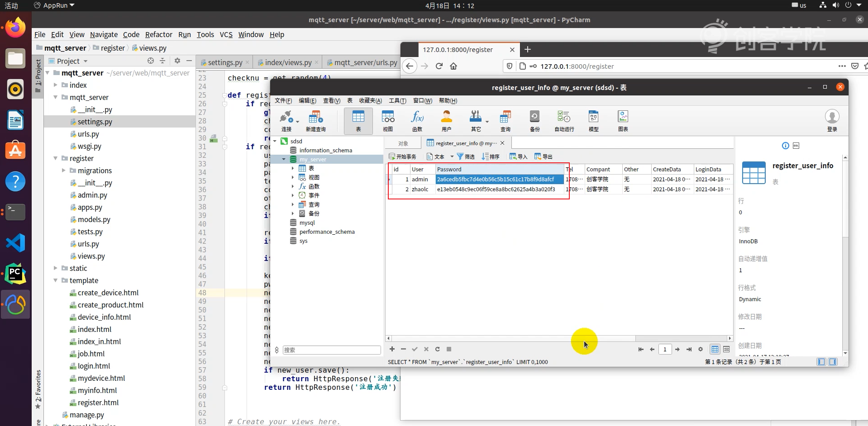
Task: Delete record with the minus icon
Action: [x=403, y=349]
